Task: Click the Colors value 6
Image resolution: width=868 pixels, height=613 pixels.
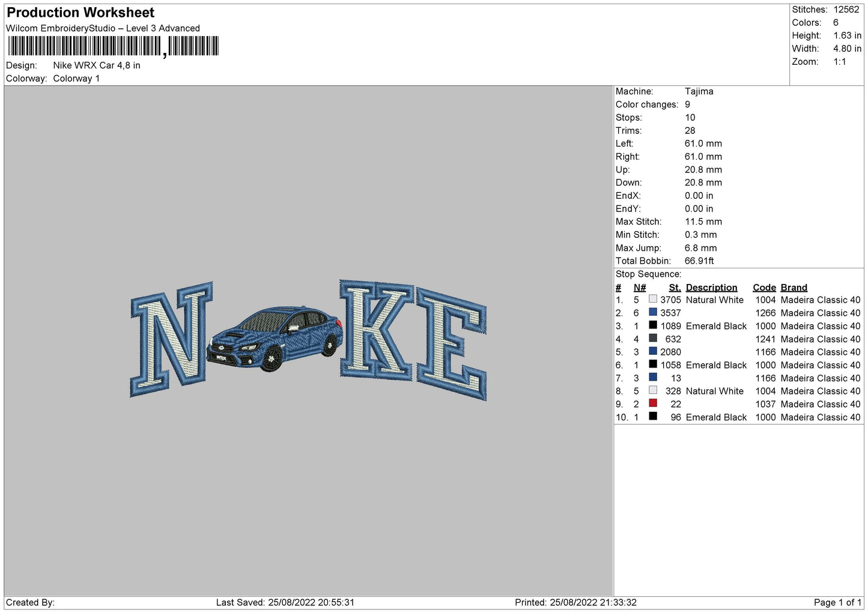Action: point(836,23)
